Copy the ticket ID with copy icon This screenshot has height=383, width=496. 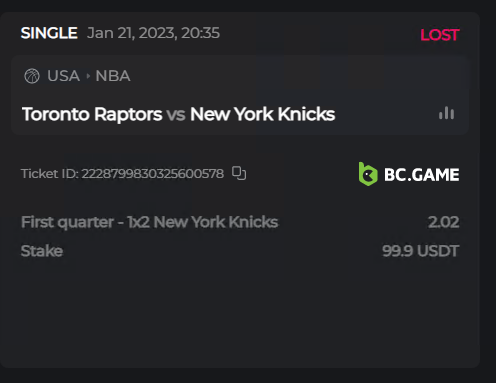click(239, 173)
